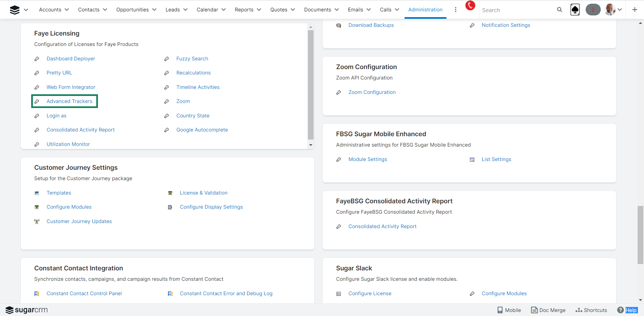Click the spade icon in header

point(575,10)
